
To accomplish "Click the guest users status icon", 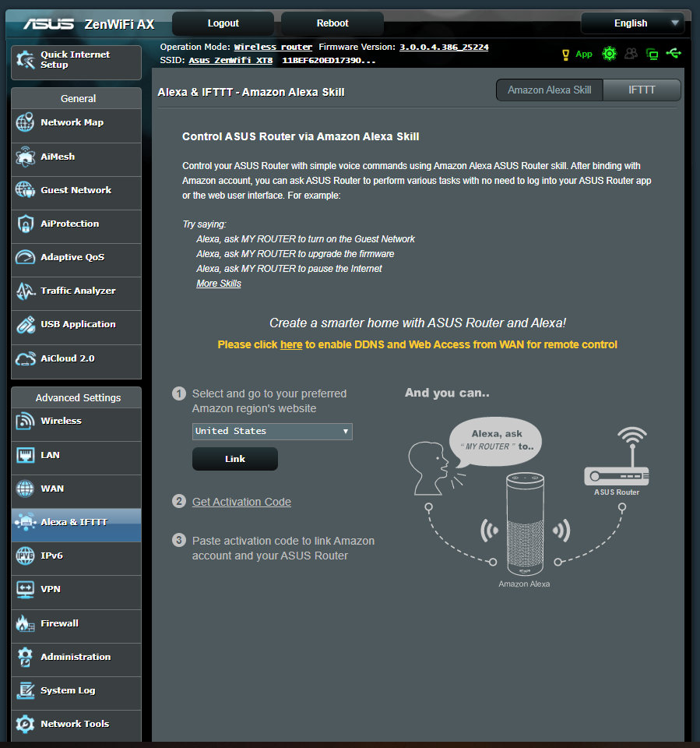I will tap(631, 54).
